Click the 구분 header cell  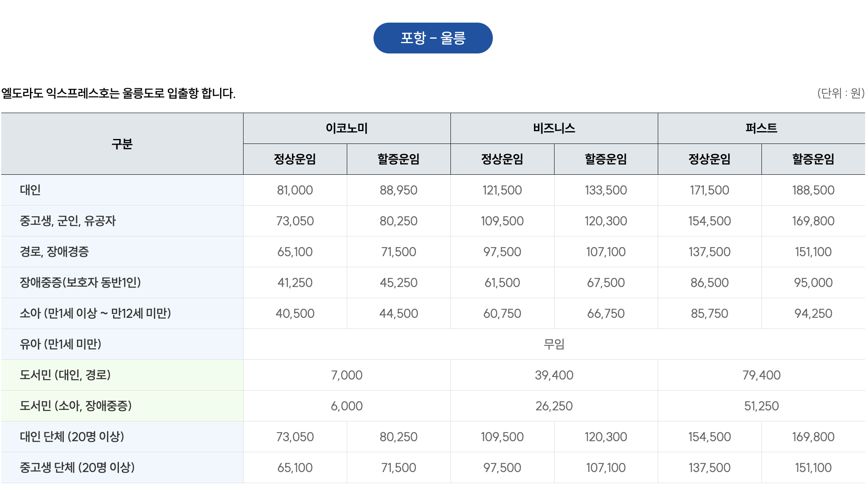point(121,144)
